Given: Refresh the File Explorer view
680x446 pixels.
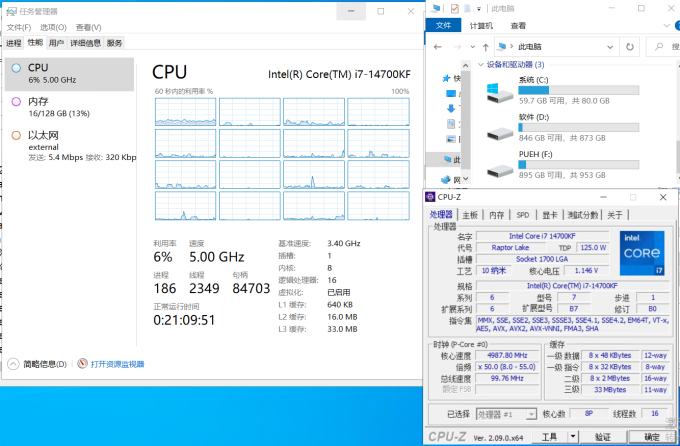Looking at the screenshot, I should (630, 47).
